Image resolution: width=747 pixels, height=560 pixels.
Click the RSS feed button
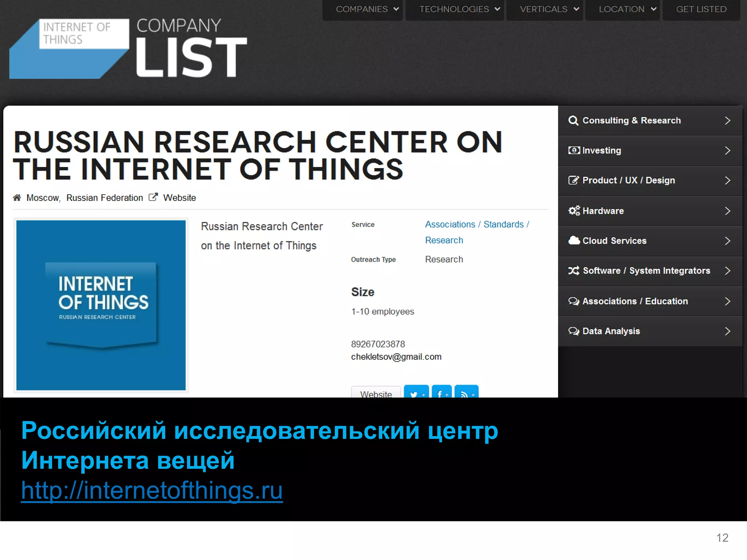pyautogui.click(x=467, y=392)
